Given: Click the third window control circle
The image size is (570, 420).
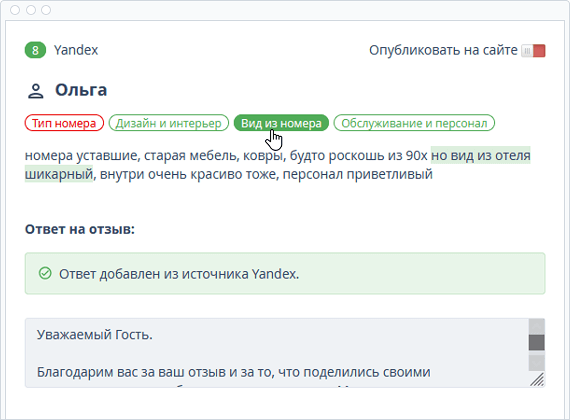Looking at the screenshot, I should [x=46, y=10].
